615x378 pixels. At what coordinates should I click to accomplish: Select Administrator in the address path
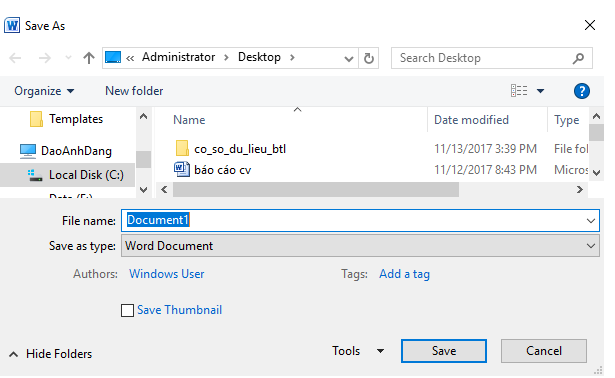(x=178, y=57)
